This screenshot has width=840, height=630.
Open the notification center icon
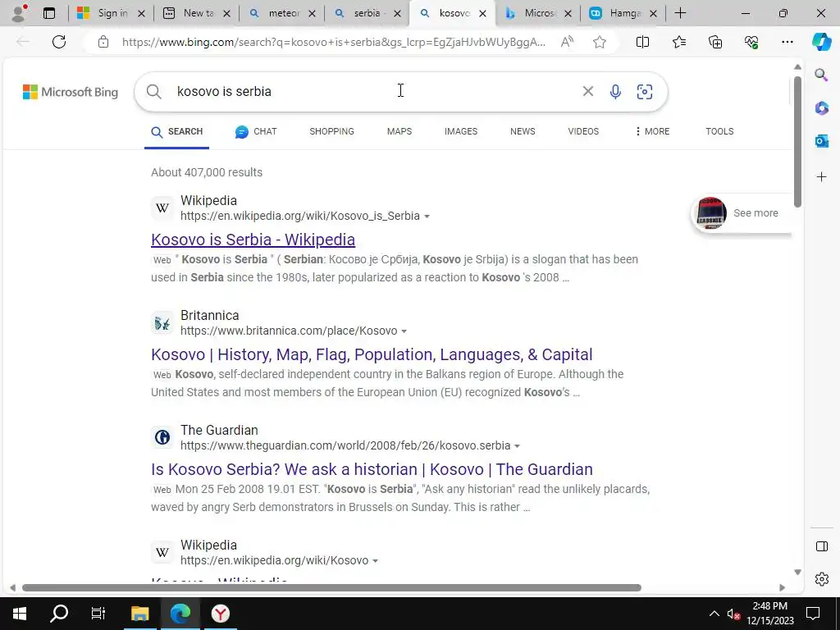tap(813, 614)
